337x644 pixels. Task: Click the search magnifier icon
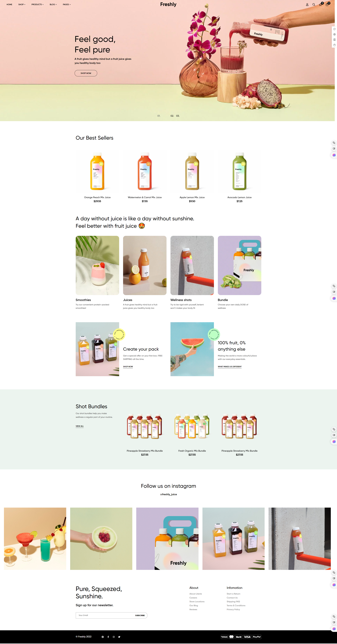point(314,4)
